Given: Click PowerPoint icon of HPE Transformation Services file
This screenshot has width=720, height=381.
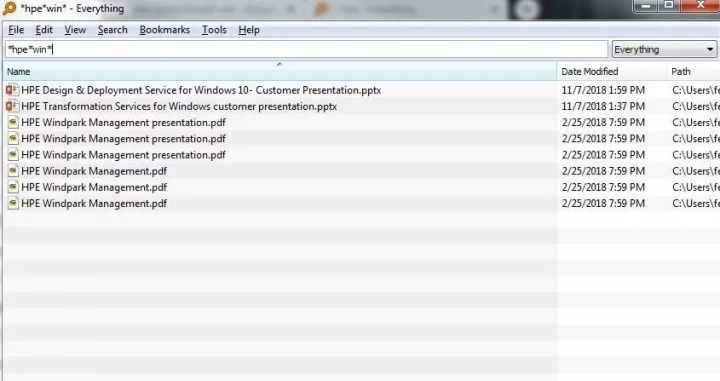Looking at the screenshot, I should click(x=12, y=106).
